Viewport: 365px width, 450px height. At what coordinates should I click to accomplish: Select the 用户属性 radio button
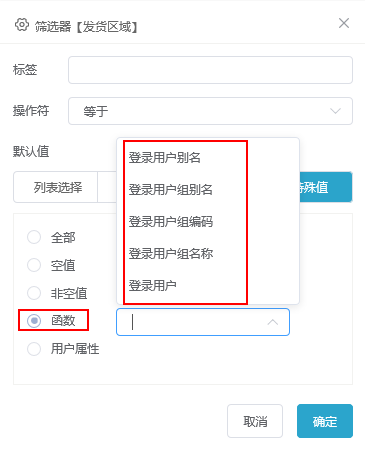pyautogui.click(x=34, y=349)
